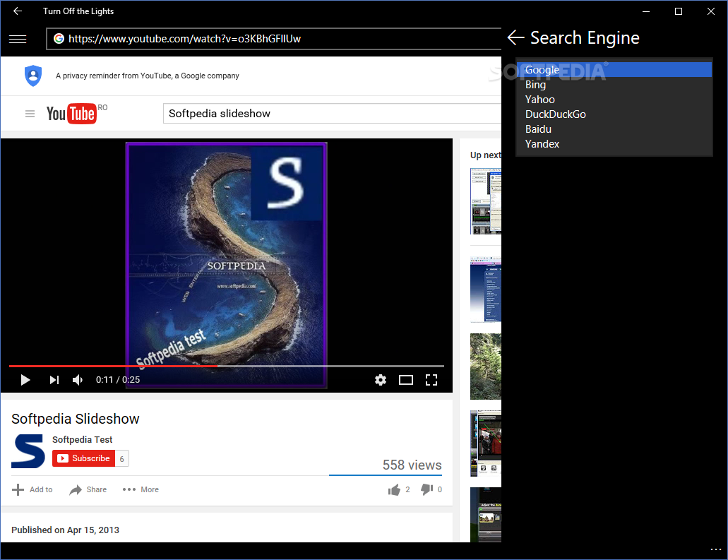Screen dimensions: 728x560
Task: Mute the video volume
Action: coord(78,380)
